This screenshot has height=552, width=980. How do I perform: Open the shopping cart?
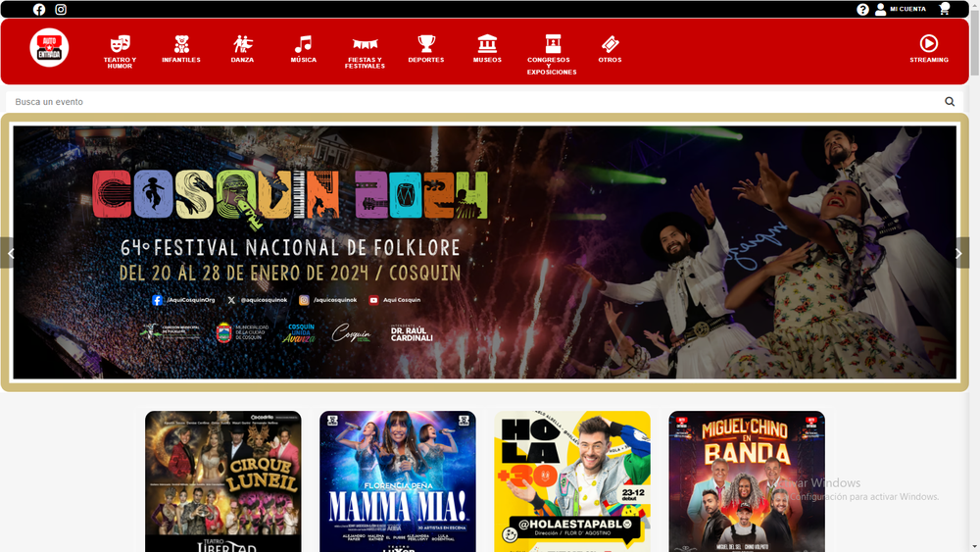pos(944,9)
